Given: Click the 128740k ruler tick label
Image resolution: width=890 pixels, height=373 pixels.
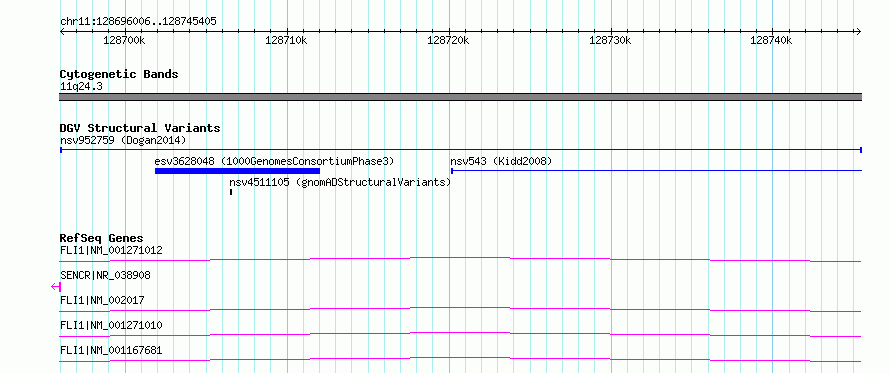Looking at the screenshot, I should coord(771,41).
